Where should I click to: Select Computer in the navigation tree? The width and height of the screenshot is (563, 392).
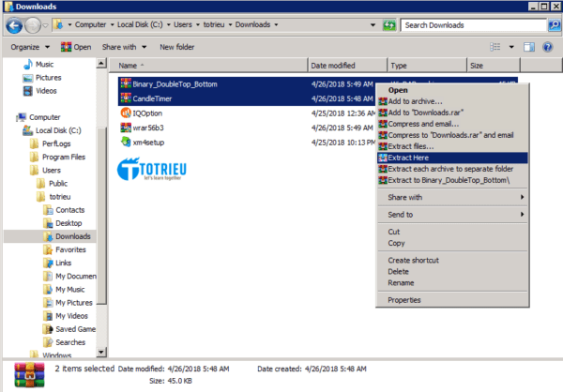coord(38,117)
